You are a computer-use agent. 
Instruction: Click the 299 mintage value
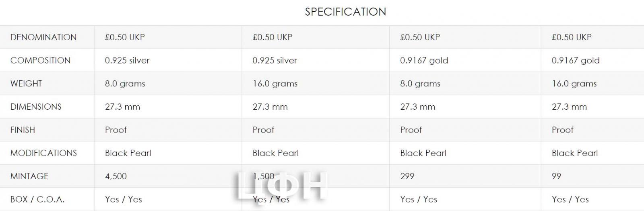coord(407,176)
